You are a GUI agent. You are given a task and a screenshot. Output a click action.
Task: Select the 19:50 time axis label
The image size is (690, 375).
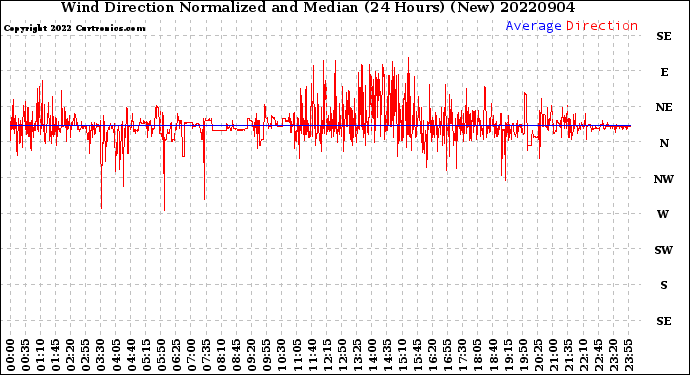pos(524,355)
